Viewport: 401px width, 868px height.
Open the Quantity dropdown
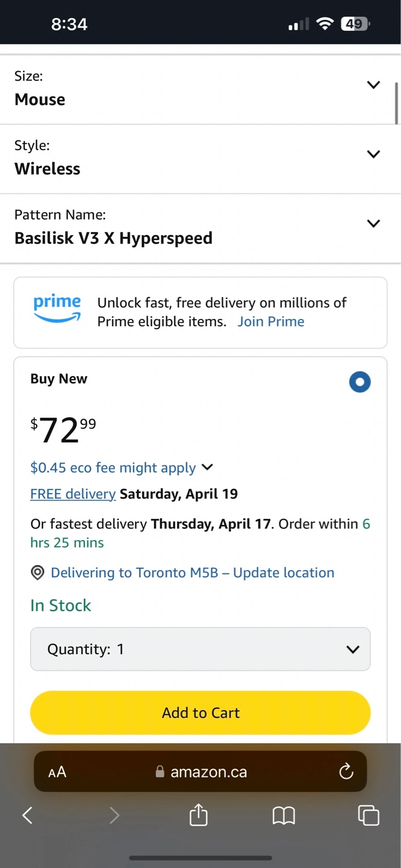200,649
